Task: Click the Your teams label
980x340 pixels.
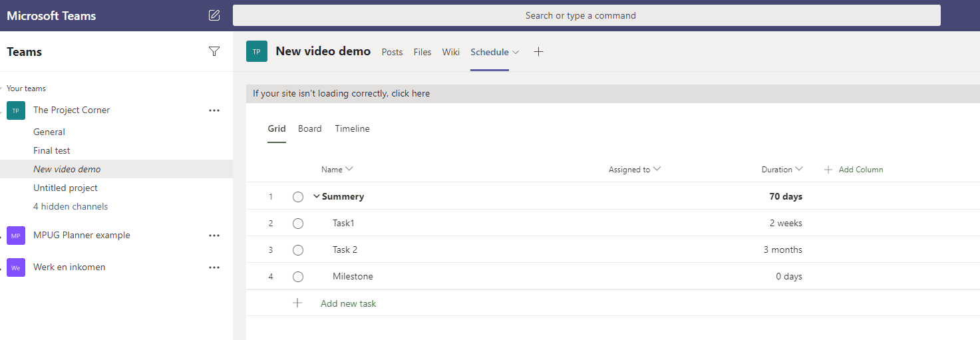Action: (26, 88)
